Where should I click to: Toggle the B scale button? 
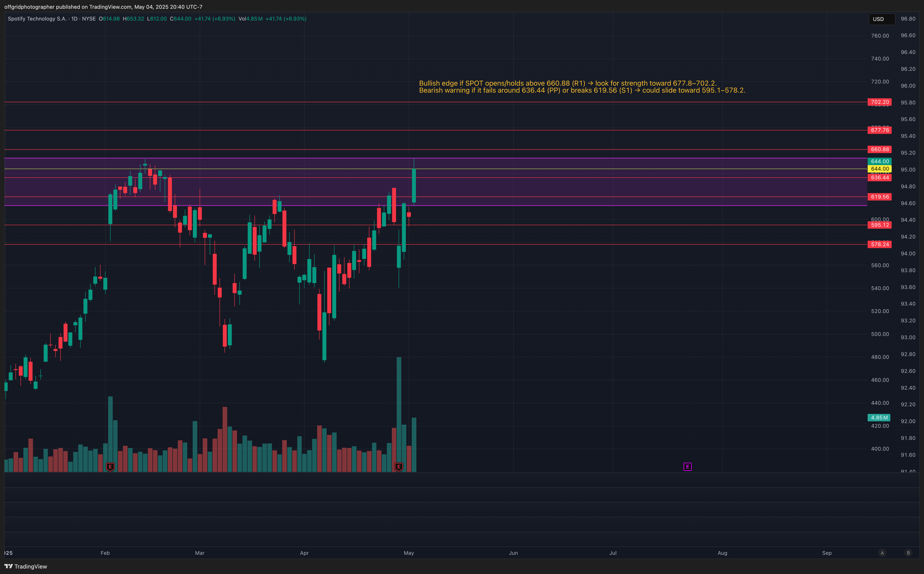pos(908,553)
